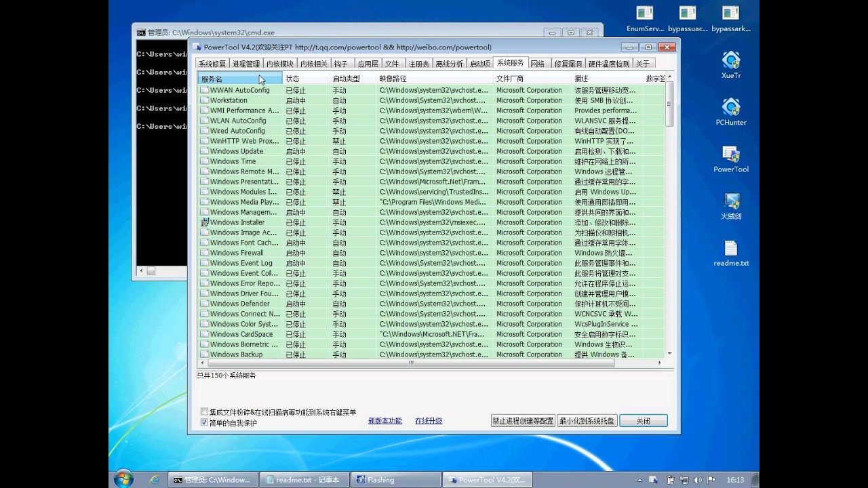This screenshot has width=868, height=488.
Task: Launch the PowerTool desktop icon
Action: 731,159
